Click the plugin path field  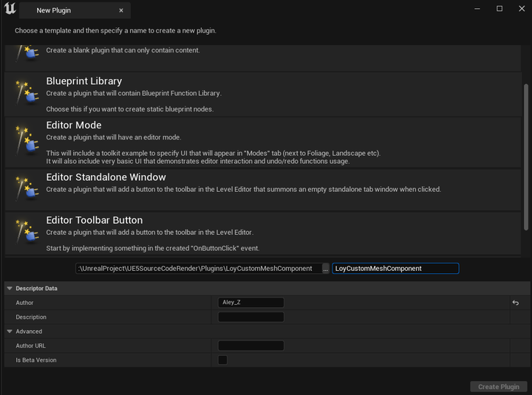[x=199, y=269]
